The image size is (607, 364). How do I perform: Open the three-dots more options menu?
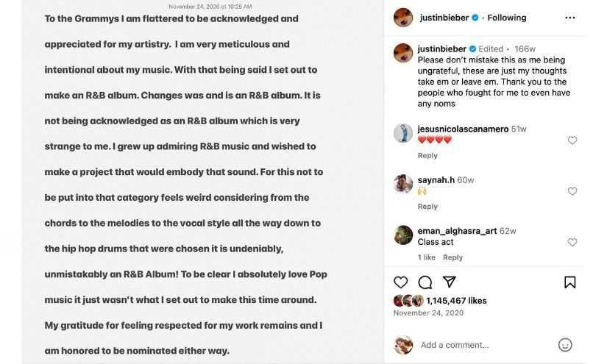[x=569, y=18]
